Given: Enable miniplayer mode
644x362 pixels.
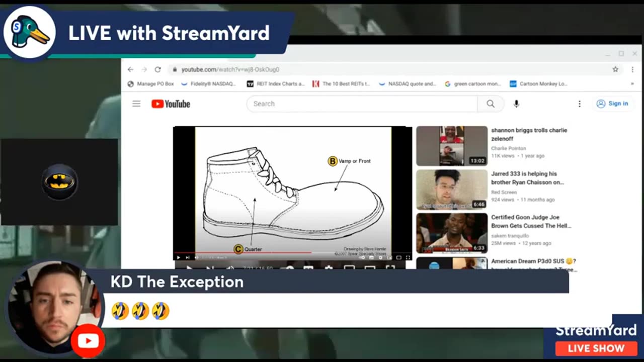Looking at the screenshot, I should [390, 257].
